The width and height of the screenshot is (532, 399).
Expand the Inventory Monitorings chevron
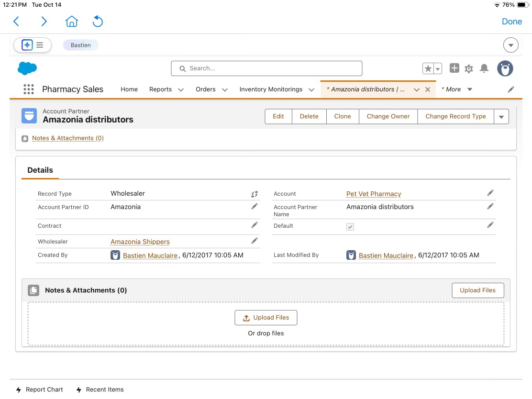[x=311, y=89]
